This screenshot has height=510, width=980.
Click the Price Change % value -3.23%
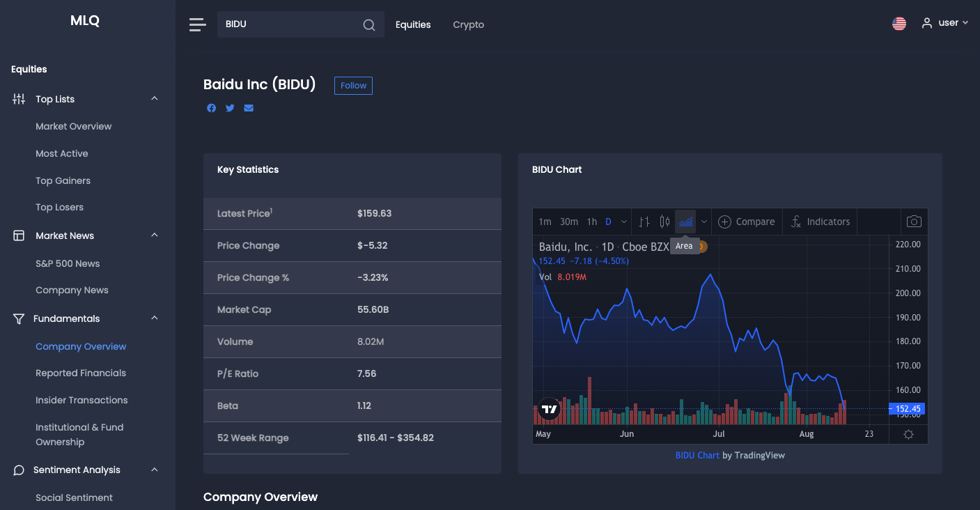pos(373,277)
